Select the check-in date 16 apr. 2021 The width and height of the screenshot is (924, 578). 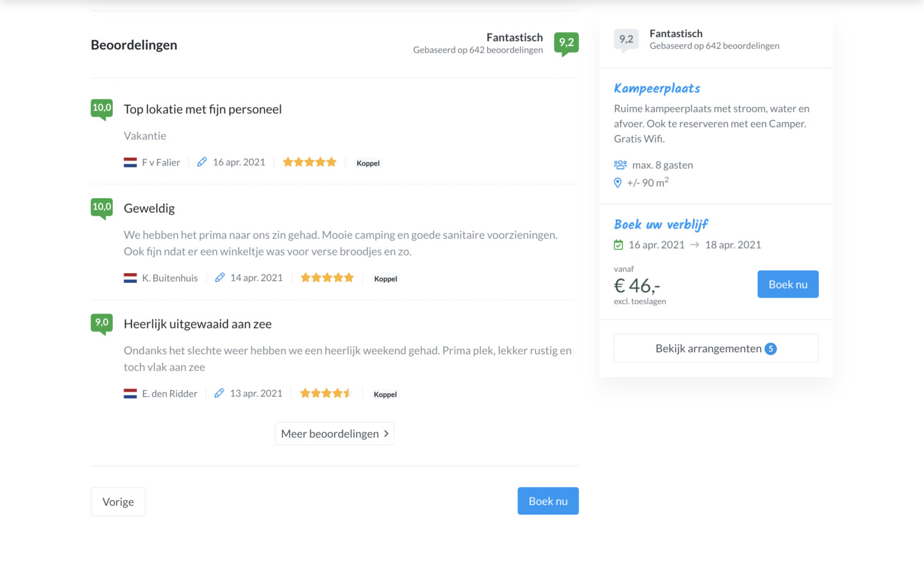[656, 244]
